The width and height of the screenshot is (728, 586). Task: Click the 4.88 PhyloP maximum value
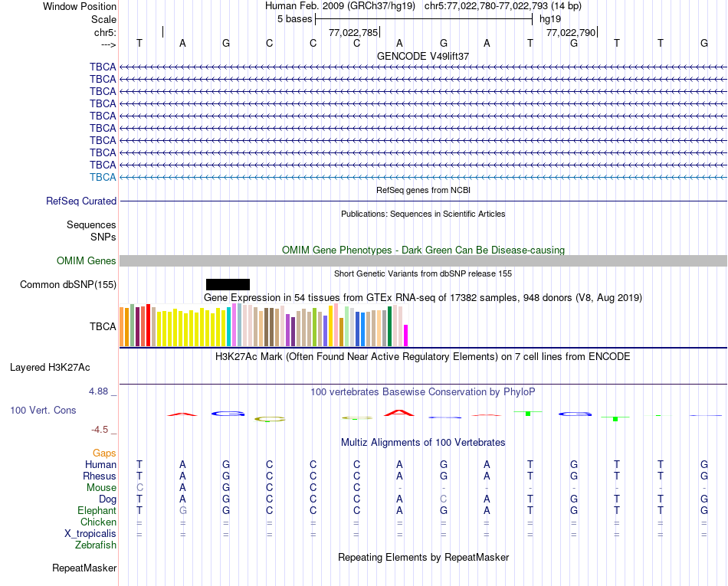pos(98,391)
